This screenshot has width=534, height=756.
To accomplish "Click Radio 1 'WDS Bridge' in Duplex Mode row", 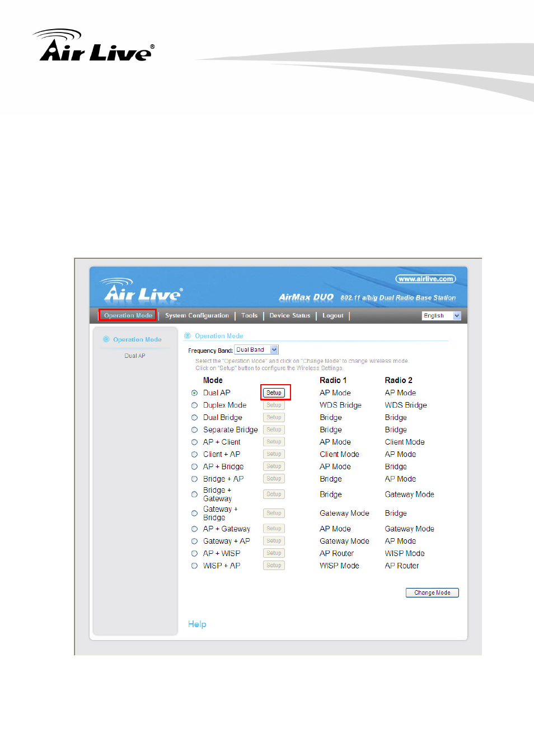I will pos(340,405).
